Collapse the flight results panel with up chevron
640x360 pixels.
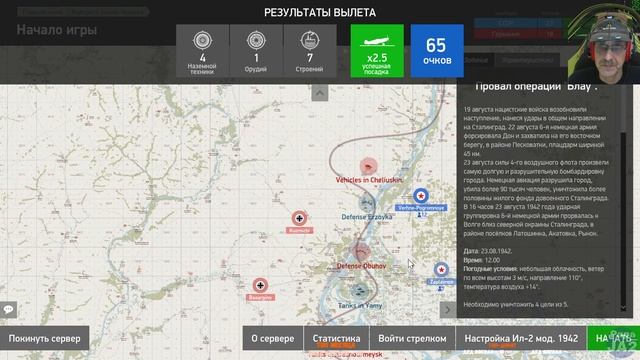point(320,93)
